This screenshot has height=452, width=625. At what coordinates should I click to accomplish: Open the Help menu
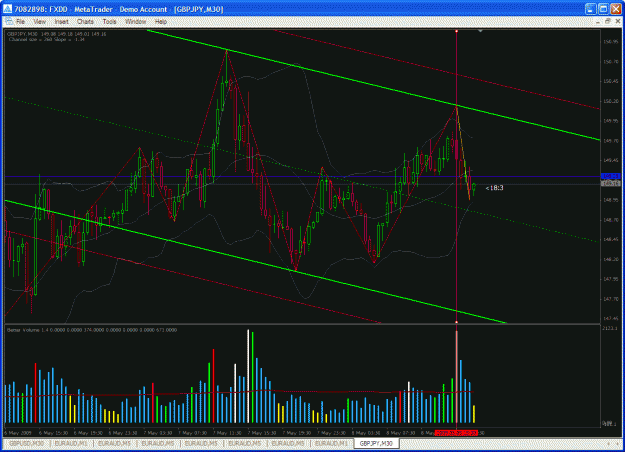[161, 22]
